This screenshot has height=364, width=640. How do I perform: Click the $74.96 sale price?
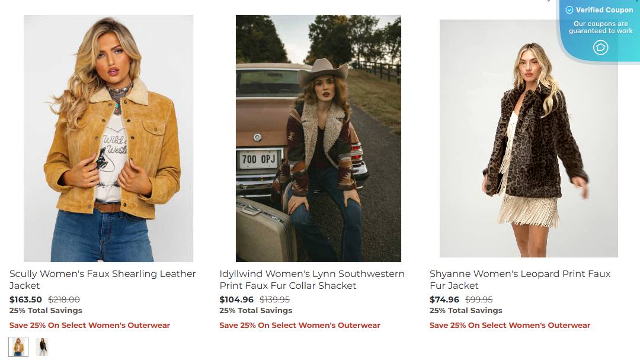click(444, 299)
